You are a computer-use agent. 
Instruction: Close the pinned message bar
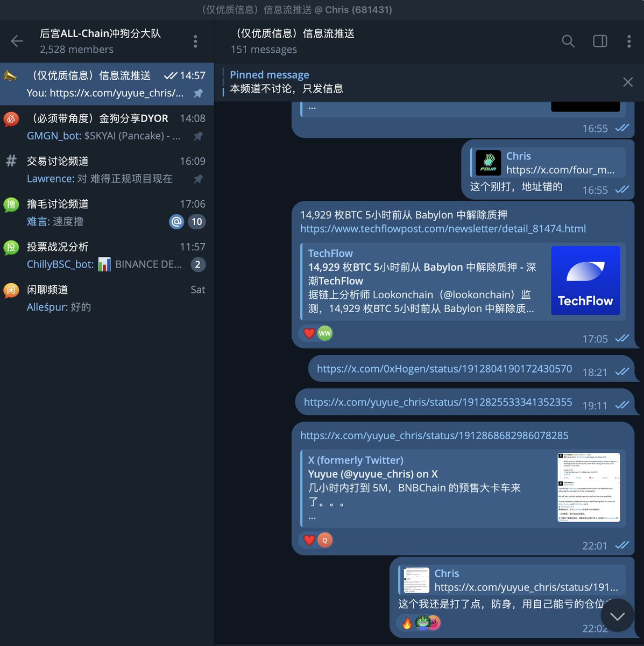[628, 82]
